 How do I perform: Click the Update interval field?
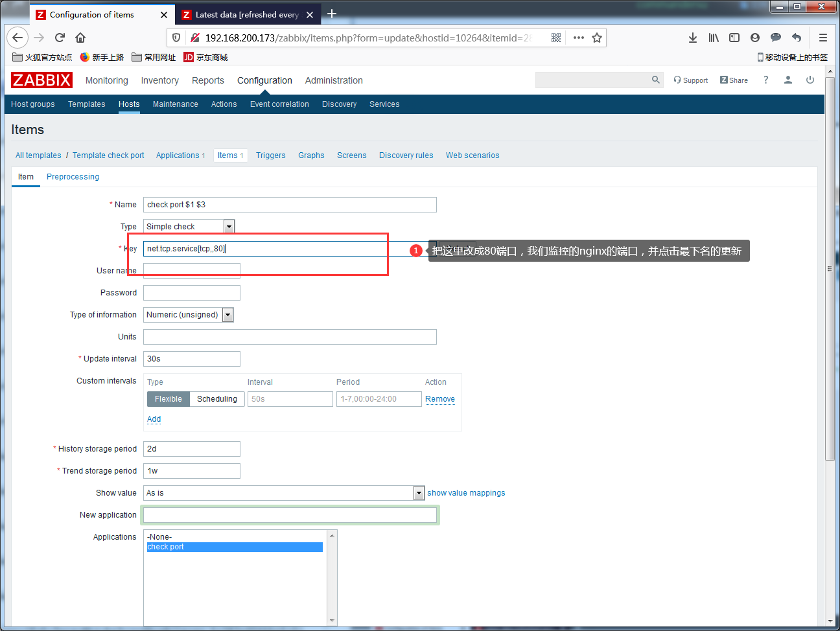pyautogui.click(x=192, y=359)
